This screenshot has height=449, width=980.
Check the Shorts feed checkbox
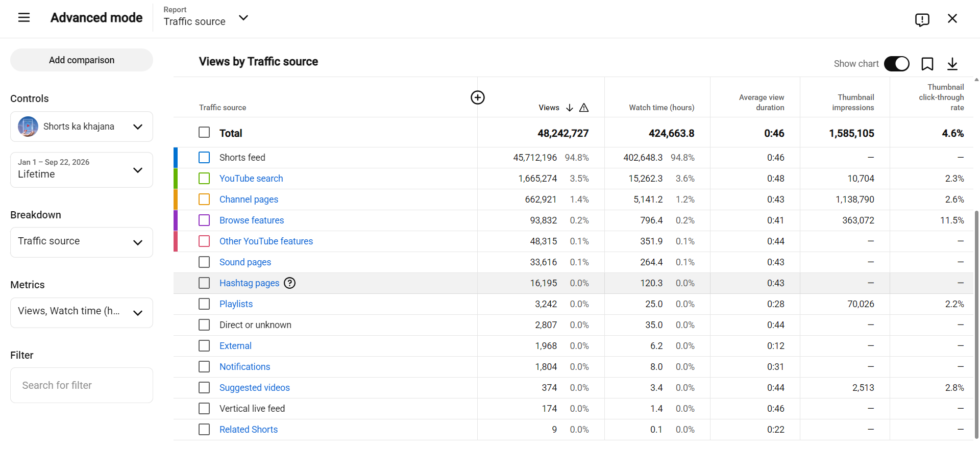point(204,158)
